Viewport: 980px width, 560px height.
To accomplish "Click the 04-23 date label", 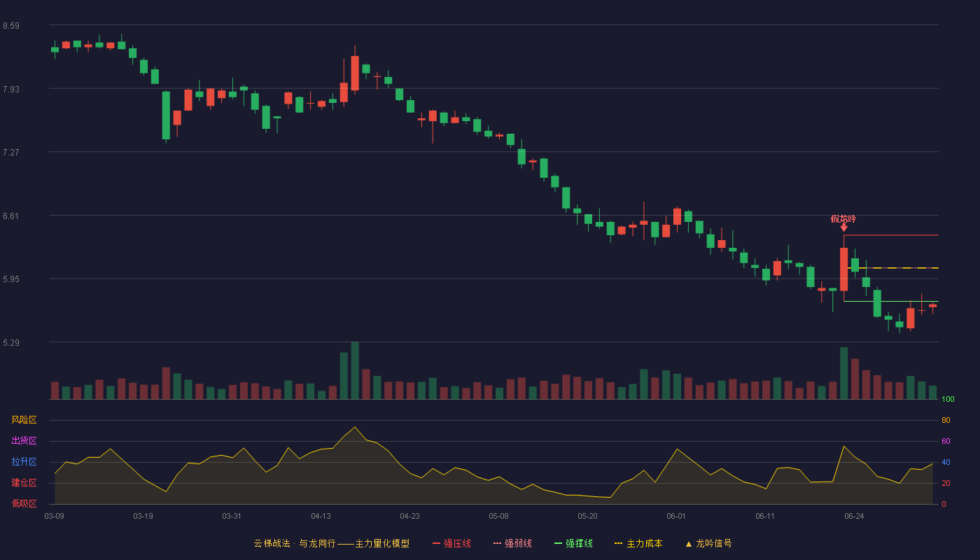I will click(409, 516).
